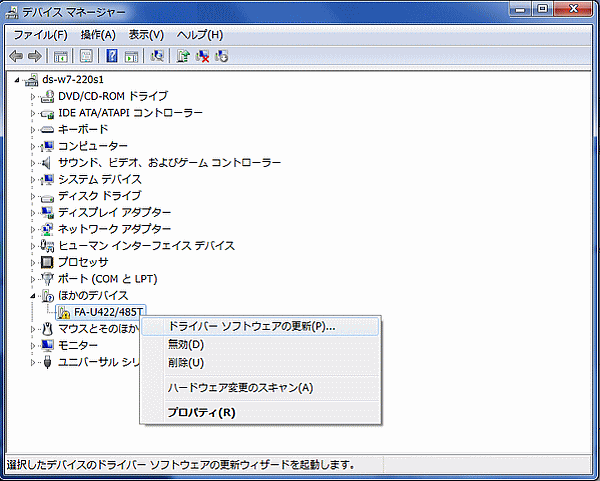Screen dimensions: 600x481
Task: Click the action pane toggle toolbar icon
Action: 131,56
